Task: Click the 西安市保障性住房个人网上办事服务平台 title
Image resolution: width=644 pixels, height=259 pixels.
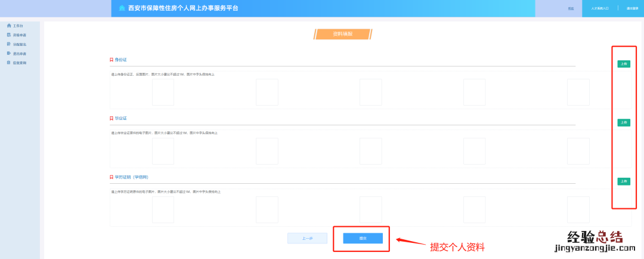Action: 183,8
